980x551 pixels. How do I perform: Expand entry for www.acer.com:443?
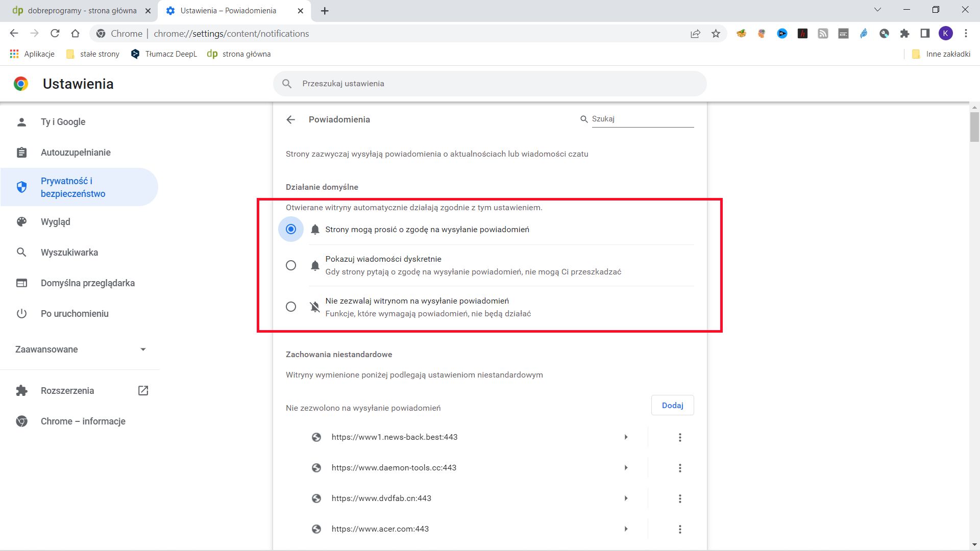[626, 529]
